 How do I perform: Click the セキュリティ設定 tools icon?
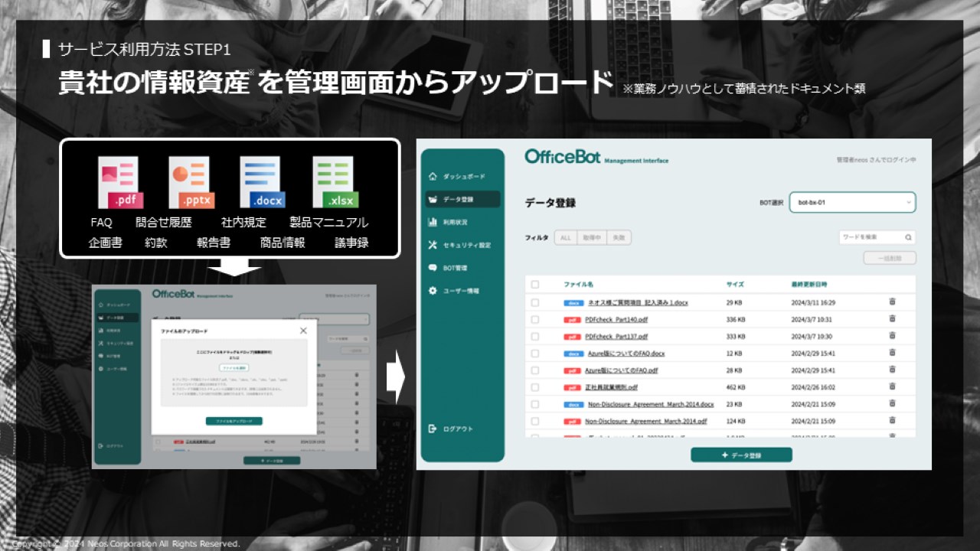(433, 245)
